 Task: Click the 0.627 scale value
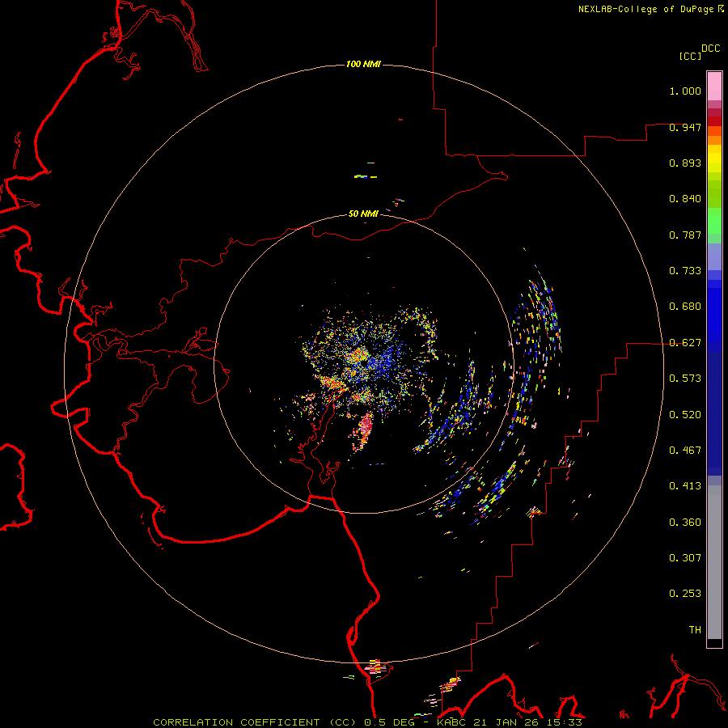pos(685,343)
